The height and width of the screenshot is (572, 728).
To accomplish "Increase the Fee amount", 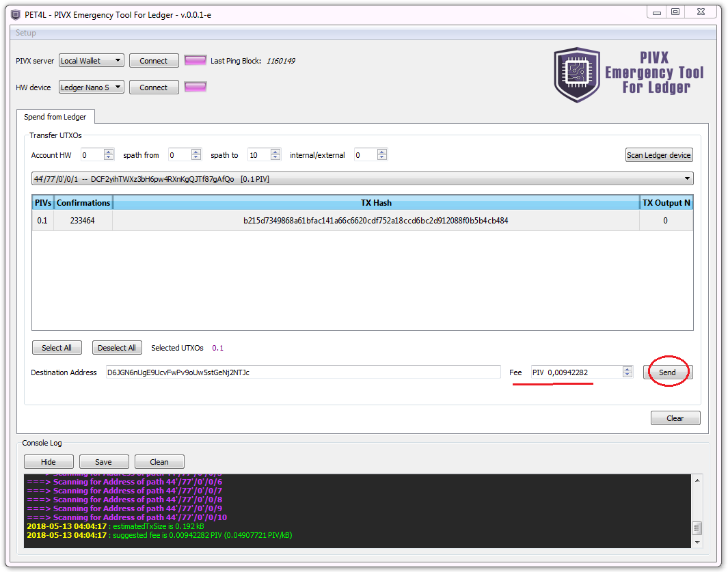I will tap(628, 369).
